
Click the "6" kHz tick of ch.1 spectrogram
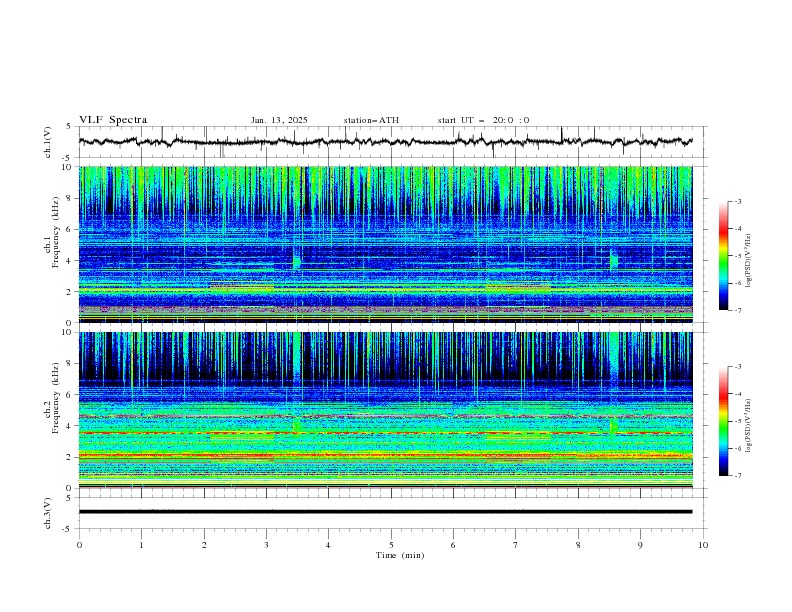pyautogui.click(x=70, y=229)
